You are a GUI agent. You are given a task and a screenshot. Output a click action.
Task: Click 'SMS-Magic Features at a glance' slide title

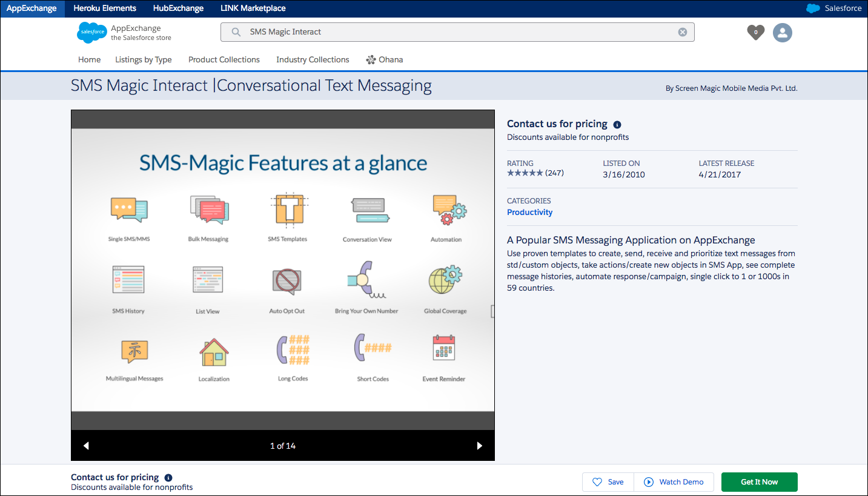click(x=283, y=163)
